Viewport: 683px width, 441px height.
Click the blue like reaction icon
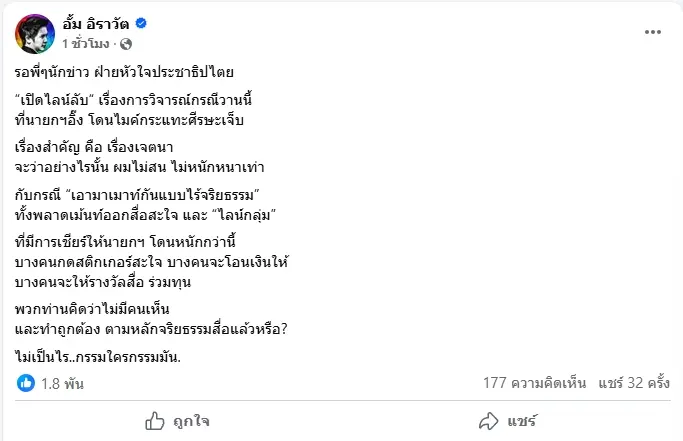point(25,382)
